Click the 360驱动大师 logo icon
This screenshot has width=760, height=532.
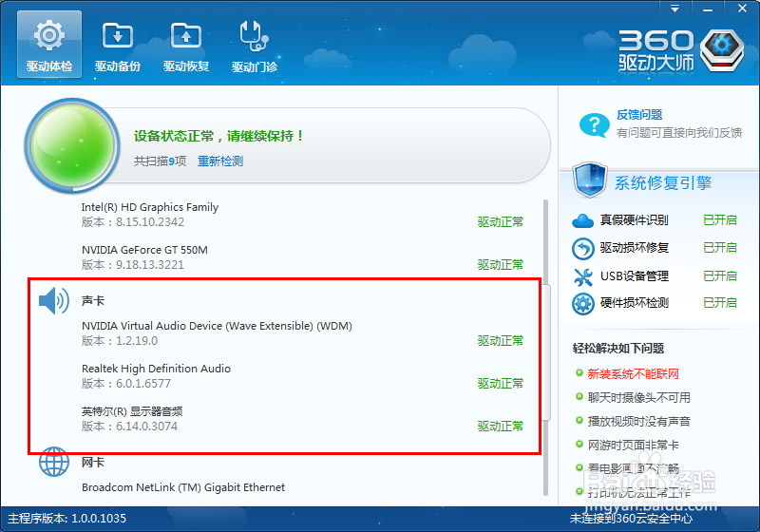pos(722,50)
